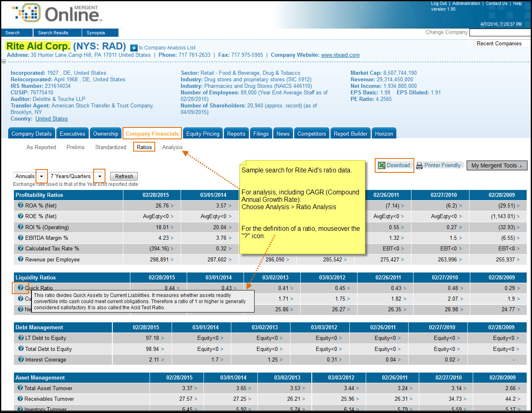Switch to the Equity Pricing tab
532x413 pixels.
tap(203, 133)
